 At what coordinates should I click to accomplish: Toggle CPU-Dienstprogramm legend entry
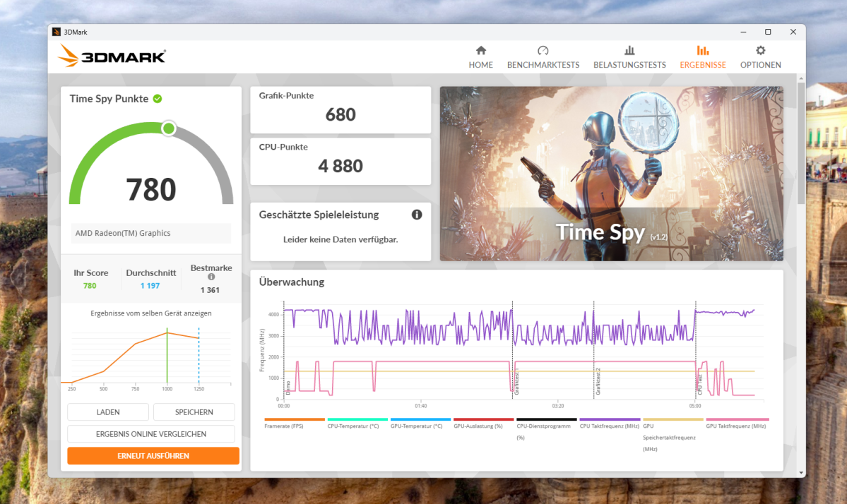(x=546, y=430)
